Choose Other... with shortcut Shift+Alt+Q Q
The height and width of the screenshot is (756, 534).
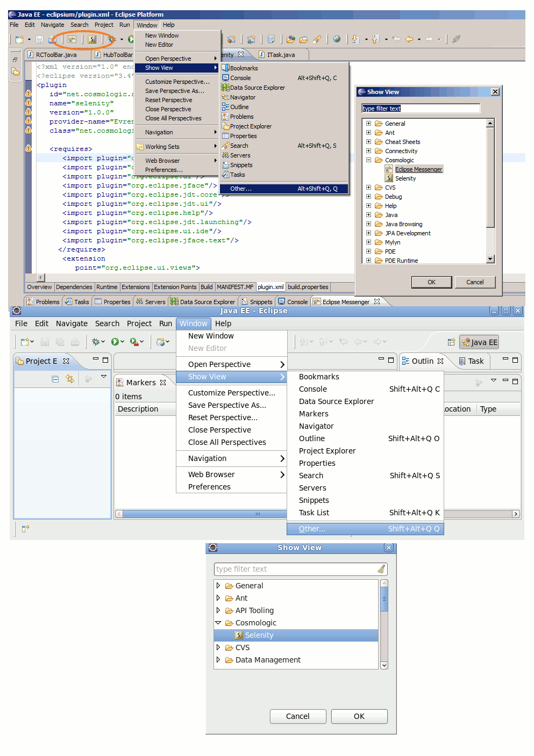365,529
